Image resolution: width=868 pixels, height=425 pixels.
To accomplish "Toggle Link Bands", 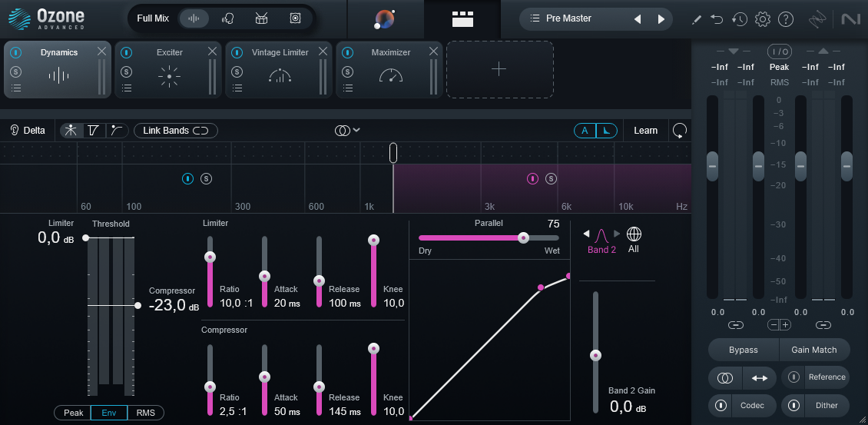I will coord(175,131).
